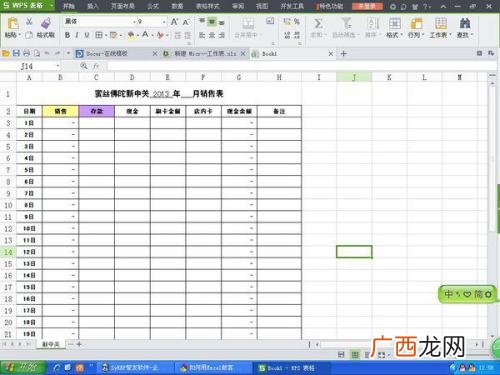
Task: Toggle middle vertical alignment
Action: tap(212, 22)
